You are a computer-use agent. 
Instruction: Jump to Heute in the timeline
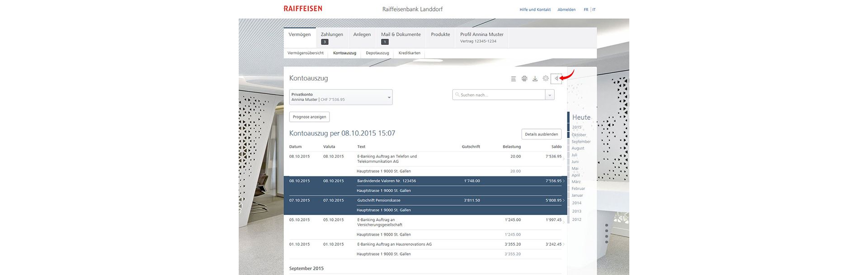coord(581,117)
